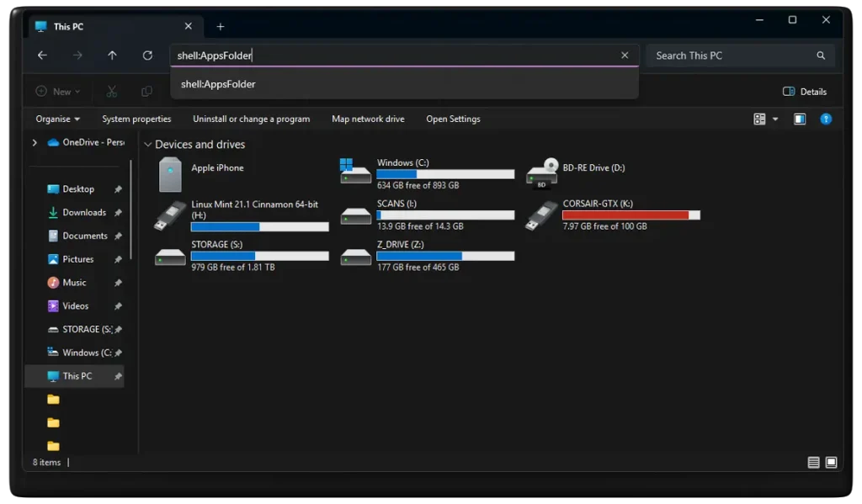Click the '8 items' status text

[47, 462]
